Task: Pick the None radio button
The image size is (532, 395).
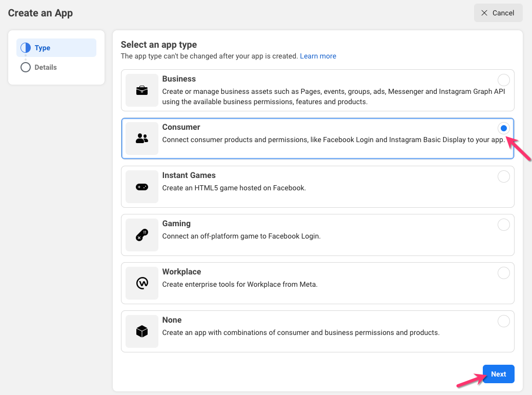Action: coord(504,321)
